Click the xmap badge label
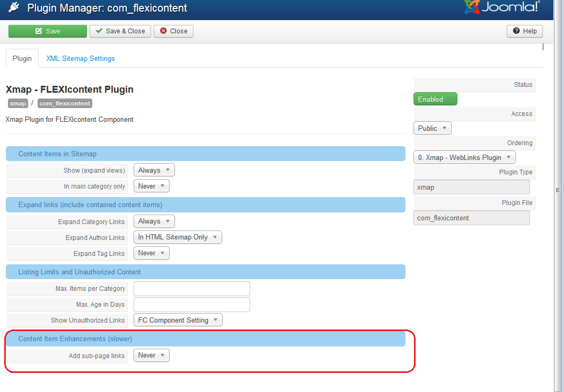This screenshot has width=564, height=392. (18, 103)
